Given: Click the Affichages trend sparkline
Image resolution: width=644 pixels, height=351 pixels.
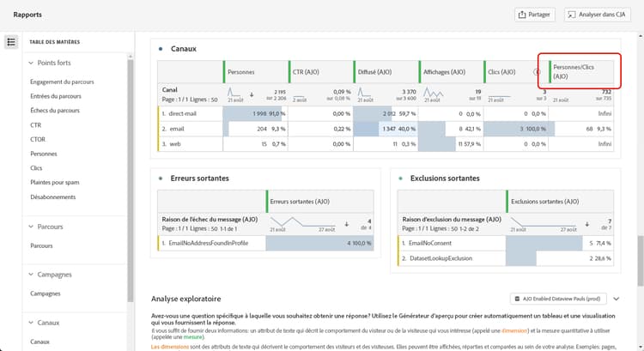Looking at the screenshot, I should 433,92.
